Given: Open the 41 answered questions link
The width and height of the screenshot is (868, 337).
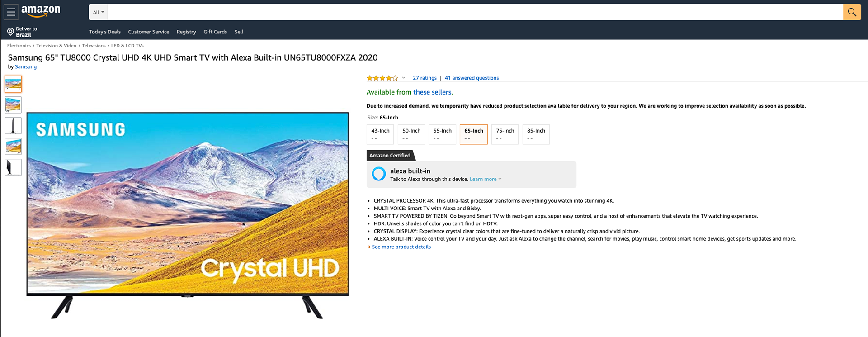Looking at the screenshot, I should click(472, 78).
